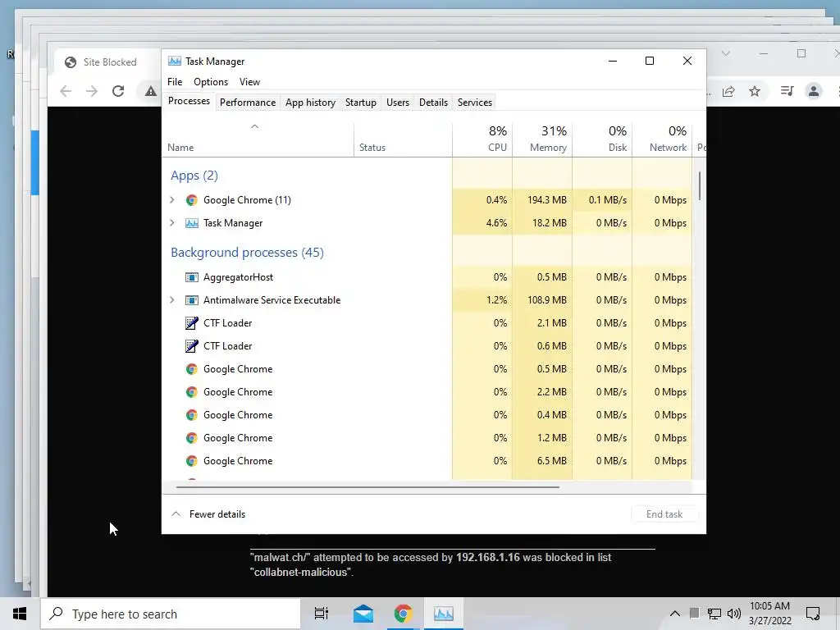The image size is (840, 630).
Task: Click the Google Chrome (11) app icon
Action: 191,200
